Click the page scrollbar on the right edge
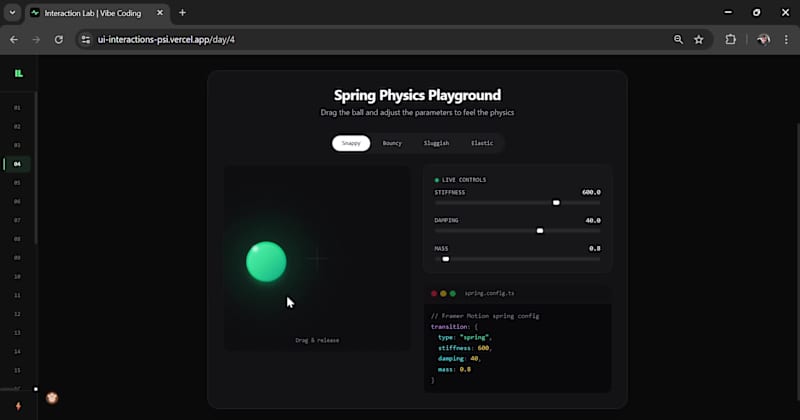Image resolution: width=800 pixels, height=420 pixels. click(x=797, y=260)
